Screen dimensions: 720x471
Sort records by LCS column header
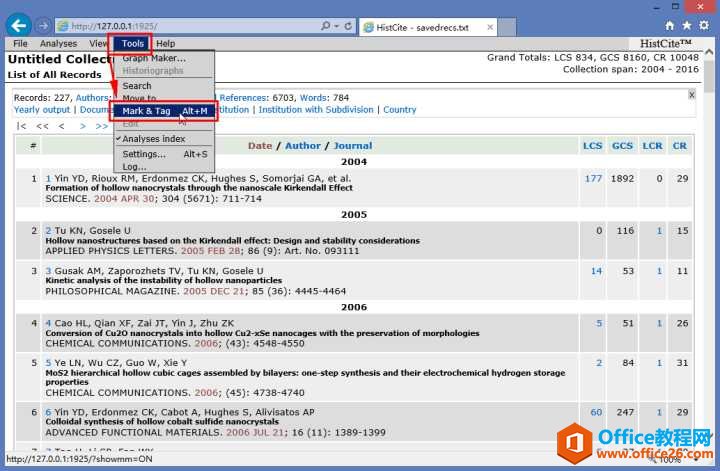[x=592, y=146]
